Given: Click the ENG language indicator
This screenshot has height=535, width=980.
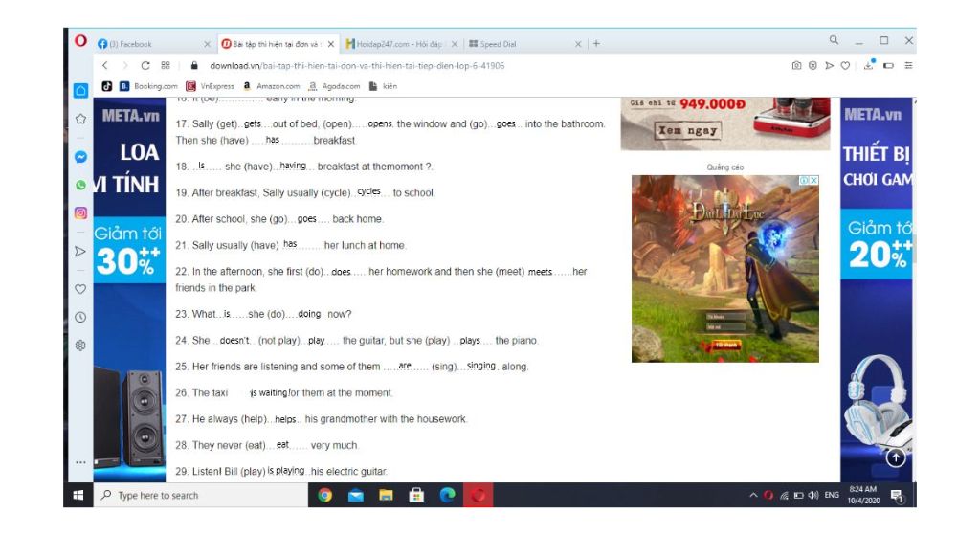Looking at the screenshot, I should pyautogui.click(x=832, y=495).
